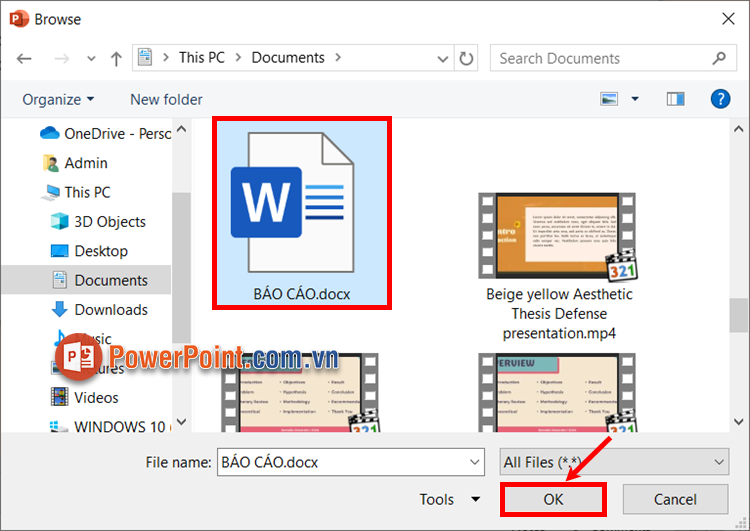Open the Organize menu
This screenshot has height=531, width=750.
pos(58,100)
